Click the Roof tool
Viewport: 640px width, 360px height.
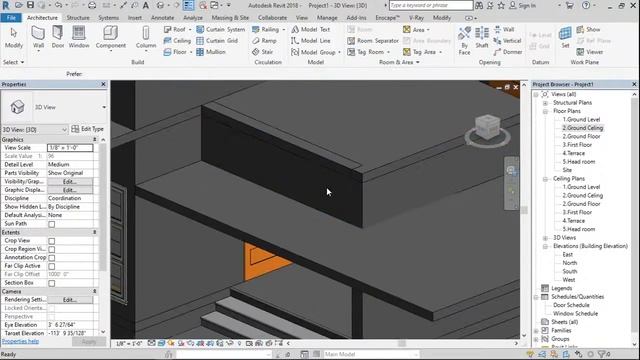(177, 29)
